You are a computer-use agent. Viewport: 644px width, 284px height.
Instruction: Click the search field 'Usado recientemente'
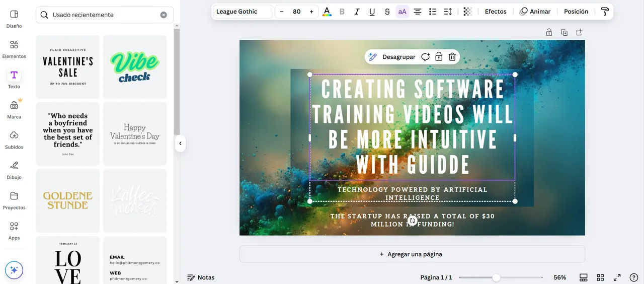(x=105, y=15)
